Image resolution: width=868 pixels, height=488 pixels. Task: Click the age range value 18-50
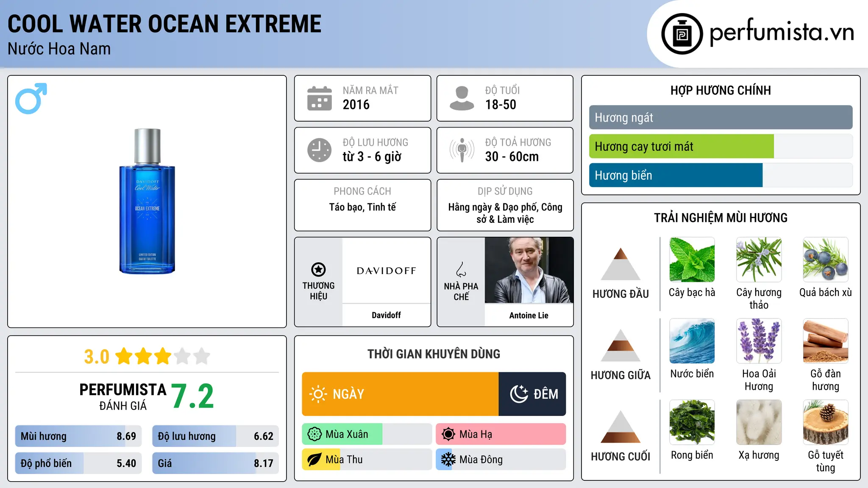coord(501,105)
